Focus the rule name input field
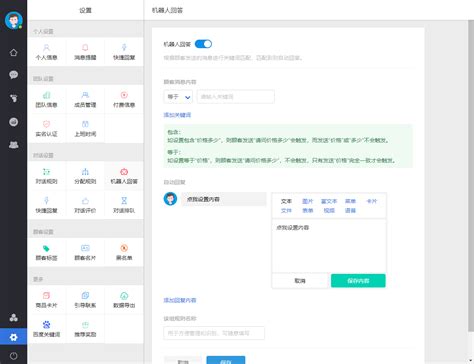The image size is (474, 364). pos(214,333)
